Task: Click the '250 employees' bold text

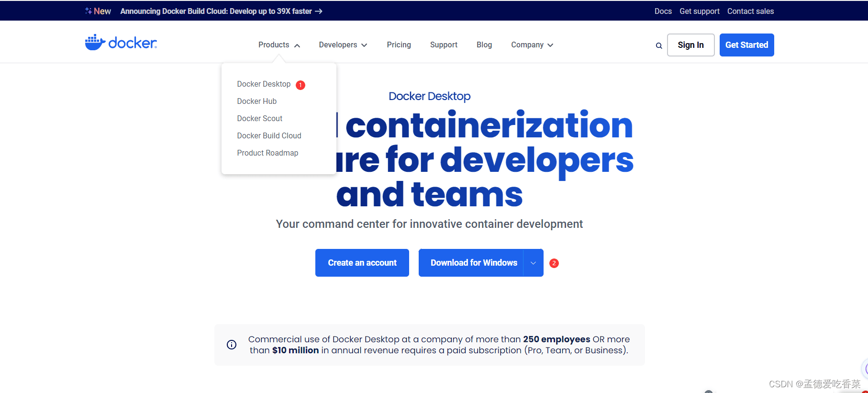Action: tap(556, 339)
